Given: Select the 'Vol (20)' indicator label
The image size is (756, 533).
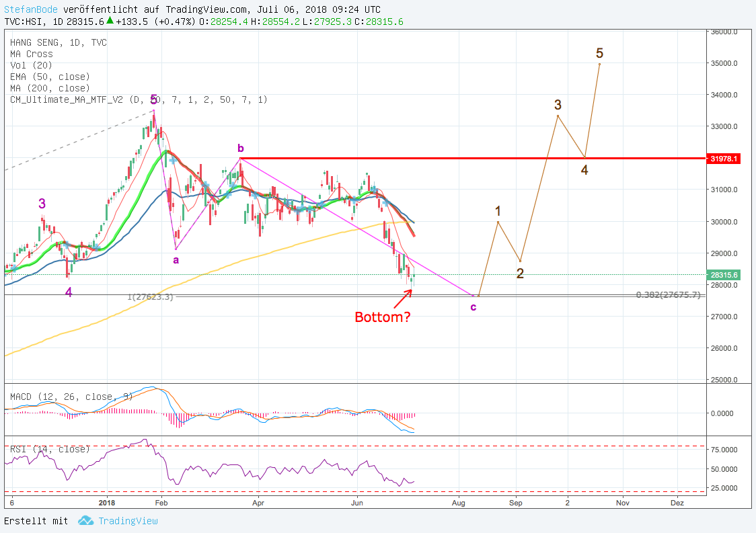Looking at the screenshot, I should point(31,65).
